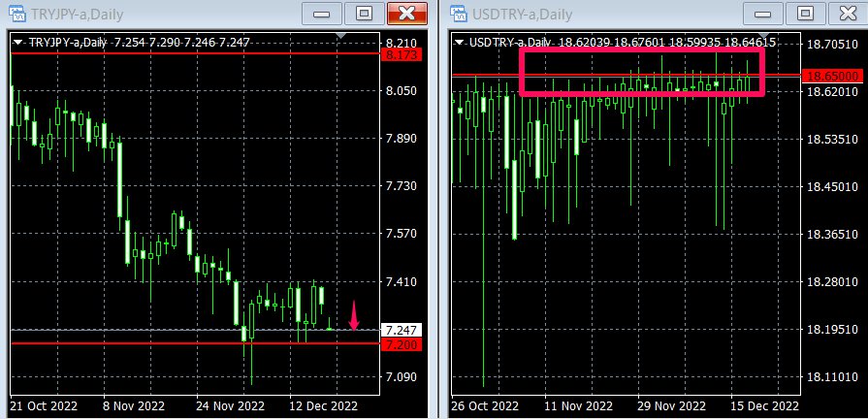
Task: Click the 24 Nov 2022 date label
Action: click(x=232, y=405)
